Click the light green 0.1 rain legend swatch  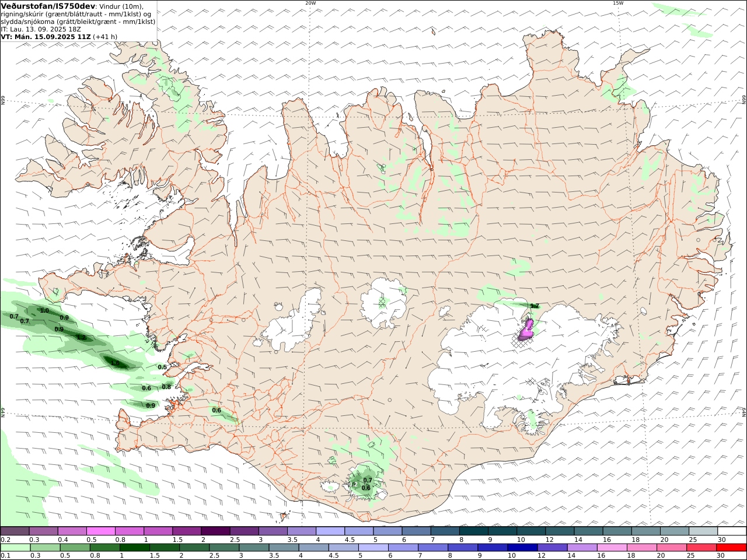[x=15, y=548]
